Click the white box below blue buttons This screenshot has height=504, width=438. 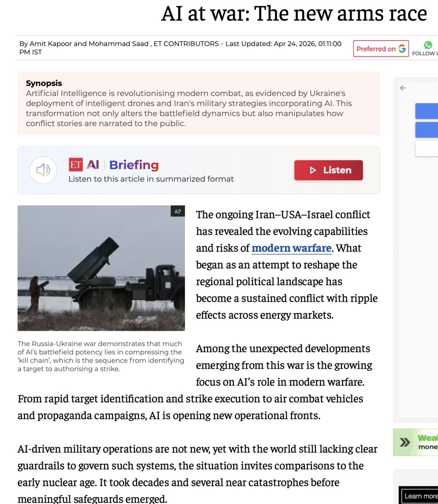(x=427, y=149)
